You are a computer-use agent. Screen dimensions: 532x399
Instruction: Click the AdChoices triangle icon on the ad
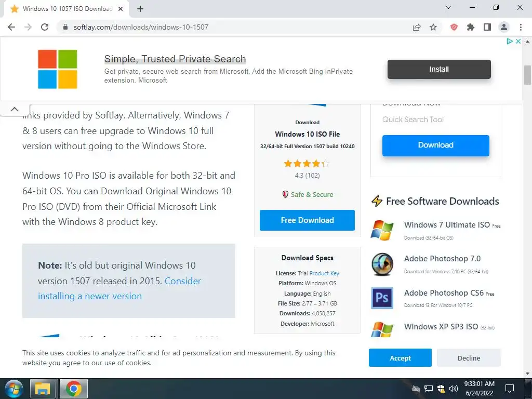pos(510,42)
